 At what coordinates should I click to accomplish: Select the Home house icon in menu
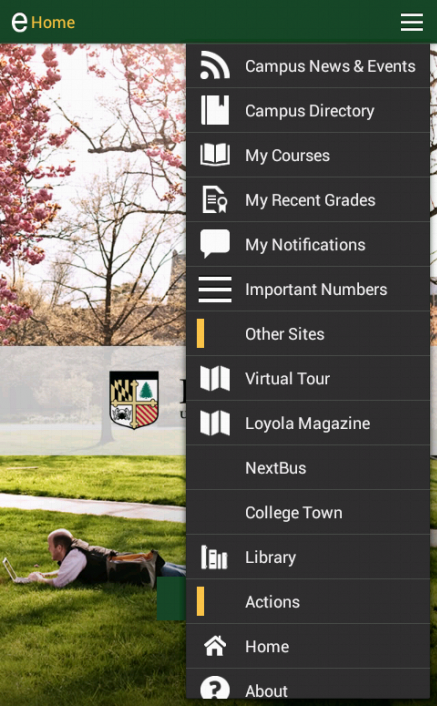click(215, 646)
